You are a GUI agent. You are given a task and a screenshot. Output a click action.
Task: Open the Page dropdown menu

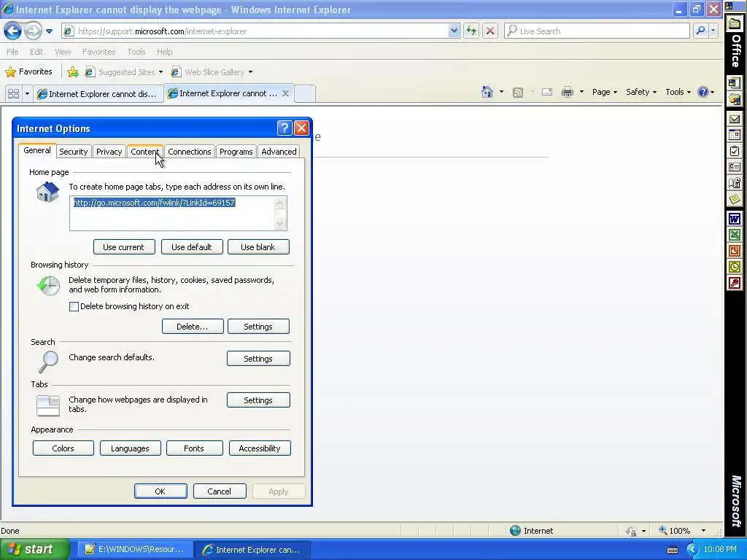coord(604,92)
